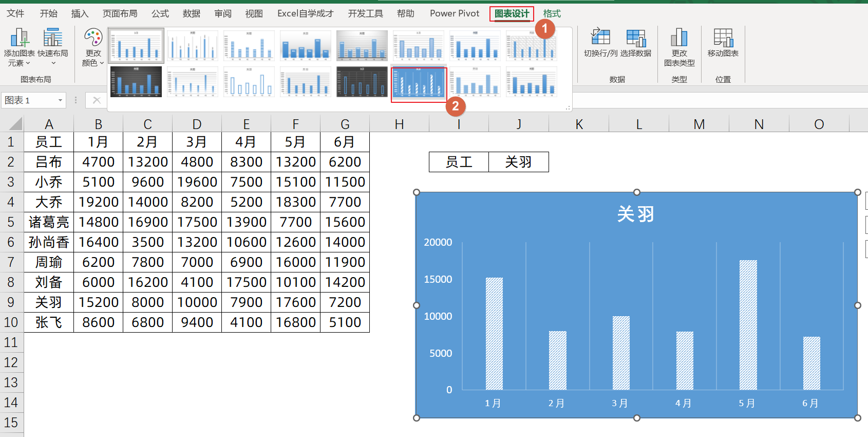
Task: Open the Excel自学成才 tab
Action: click(306, 13)
